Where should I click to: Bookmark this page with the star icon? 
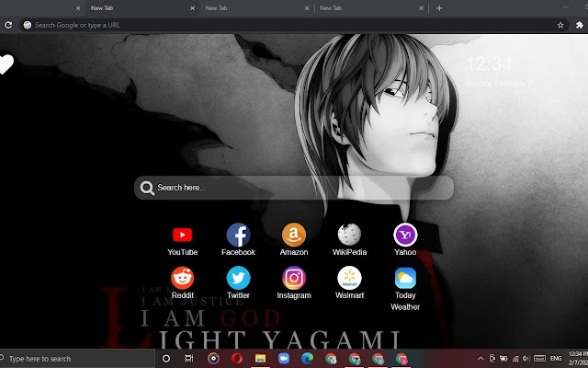pos(560,25)
